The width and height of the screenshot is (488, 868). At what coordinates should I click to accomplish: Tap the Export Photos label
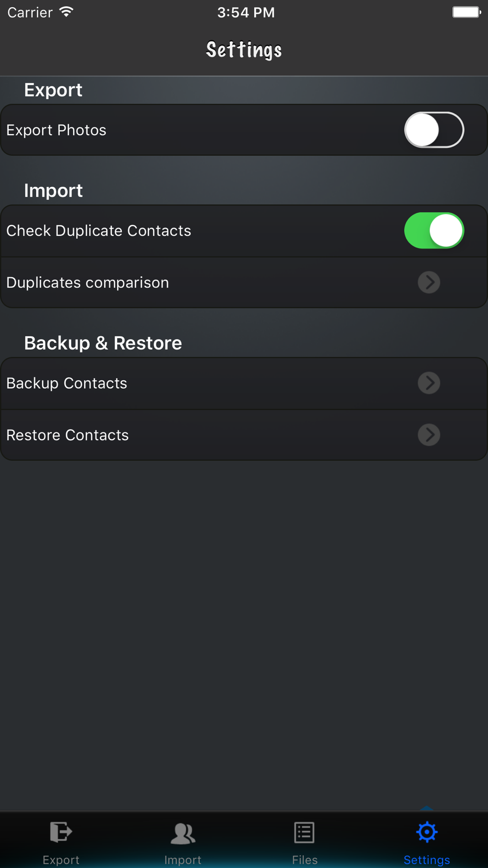[x=56, y=130]
